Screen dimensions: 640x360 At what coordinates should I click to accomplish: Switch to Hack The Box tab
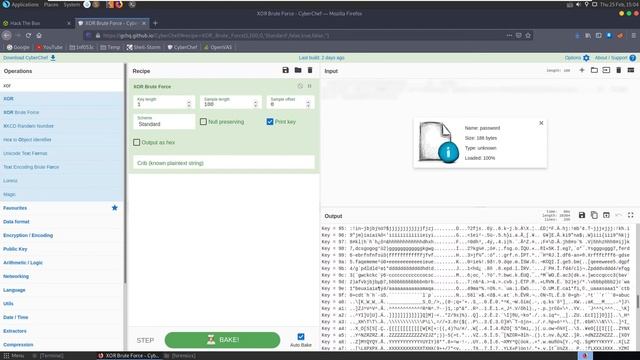pos(37,23)
